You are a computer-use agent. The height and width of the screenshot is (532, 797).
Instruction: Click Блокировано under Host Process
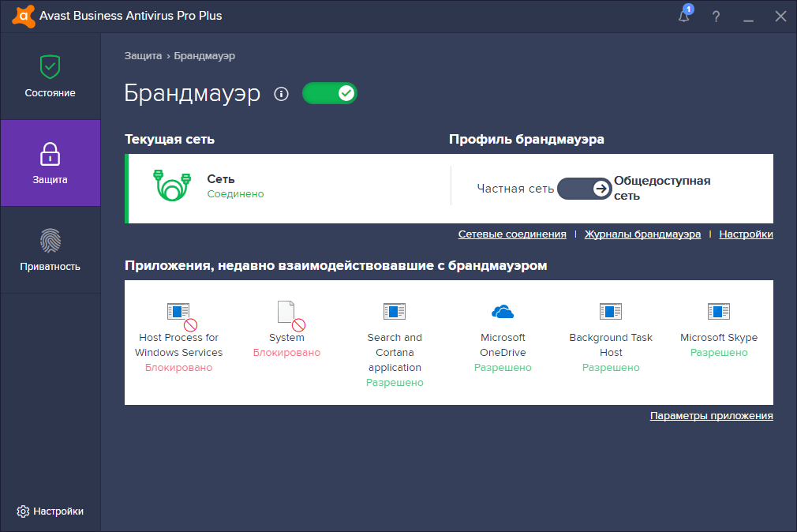[x=178, y=367]
